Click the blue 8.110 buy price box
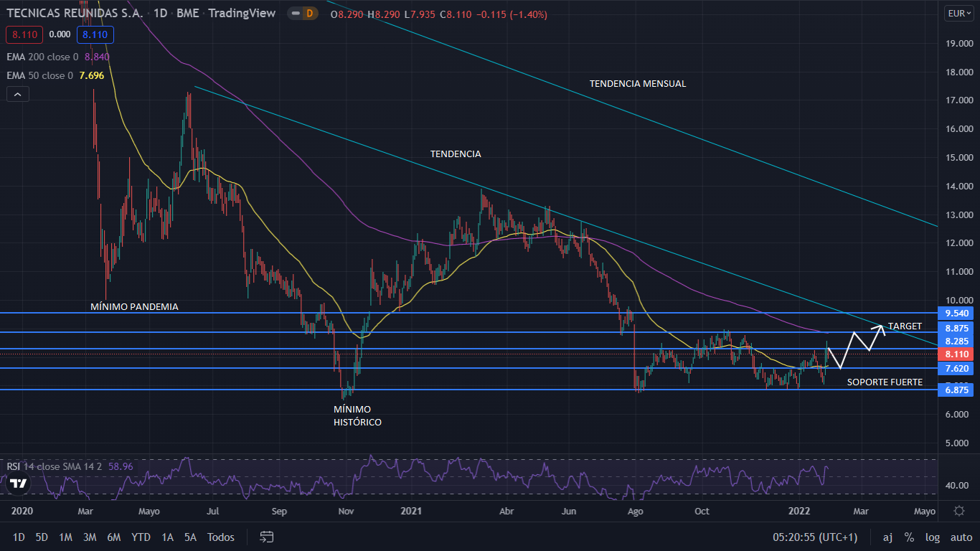 [95, 34]
